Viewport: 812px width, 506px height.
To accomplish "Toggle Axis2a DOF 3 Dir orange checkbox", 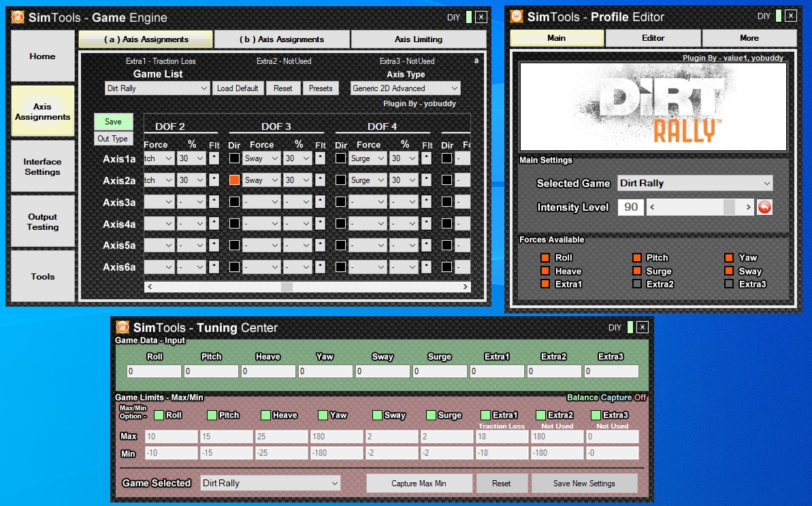I will 235,180.
